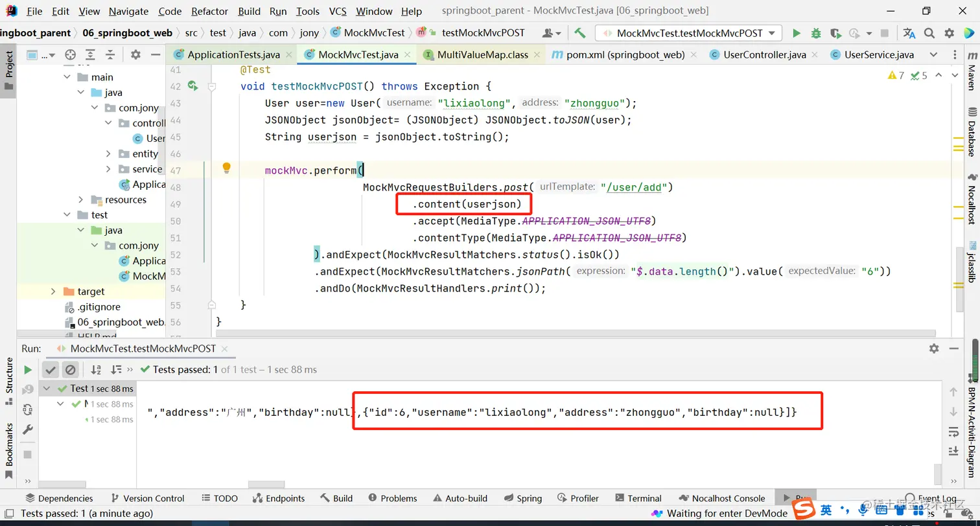Click the user account icon in the toolbar
This screenshot has height=526, width=980.
(x=552, y=33)
